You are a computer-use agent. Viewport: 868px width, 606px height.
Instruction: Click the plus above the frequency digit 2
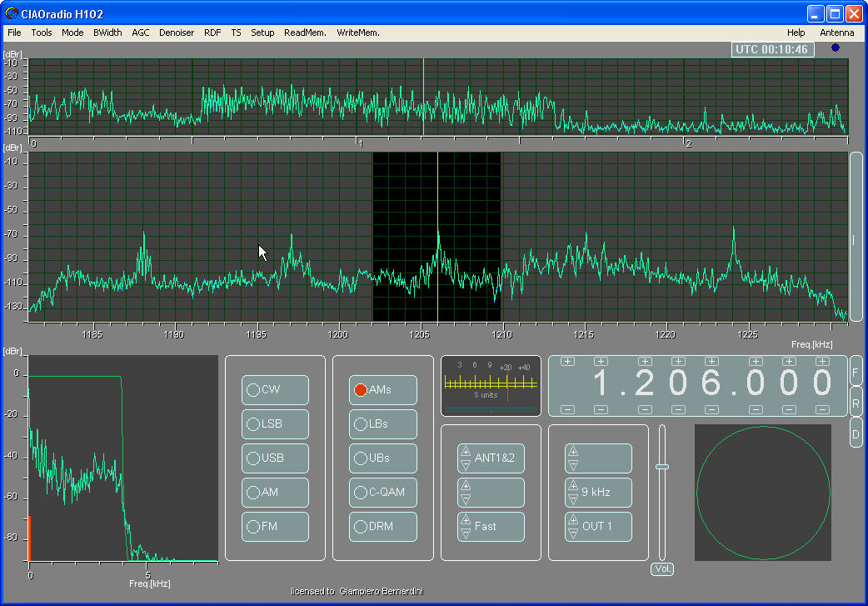[645, 362]
